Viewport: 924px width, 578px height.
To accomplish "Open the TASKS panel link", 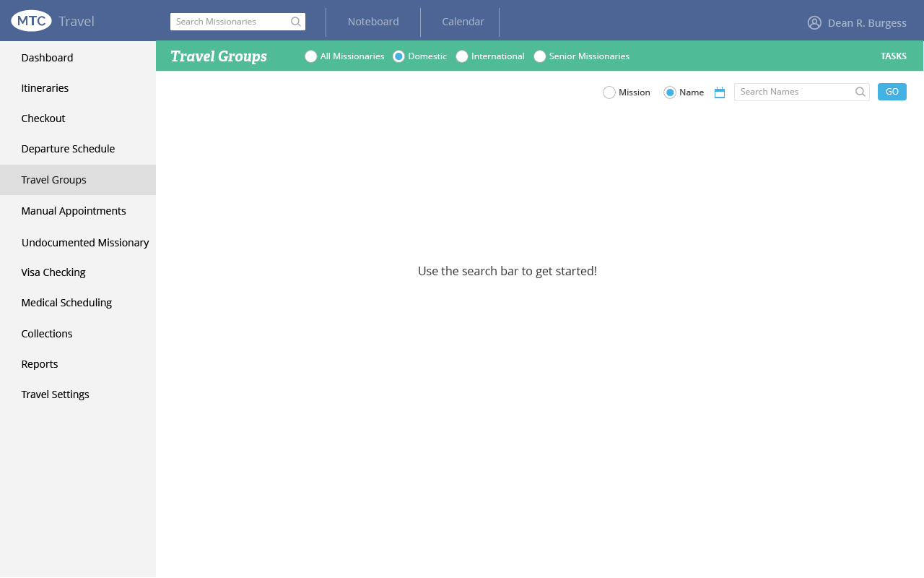I will click(x=893, y=56).
